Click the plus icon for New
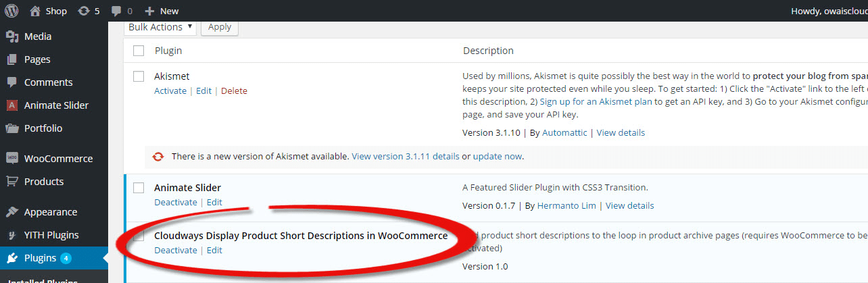This screenshot has height=283, width=868. (x=150, y=11)
